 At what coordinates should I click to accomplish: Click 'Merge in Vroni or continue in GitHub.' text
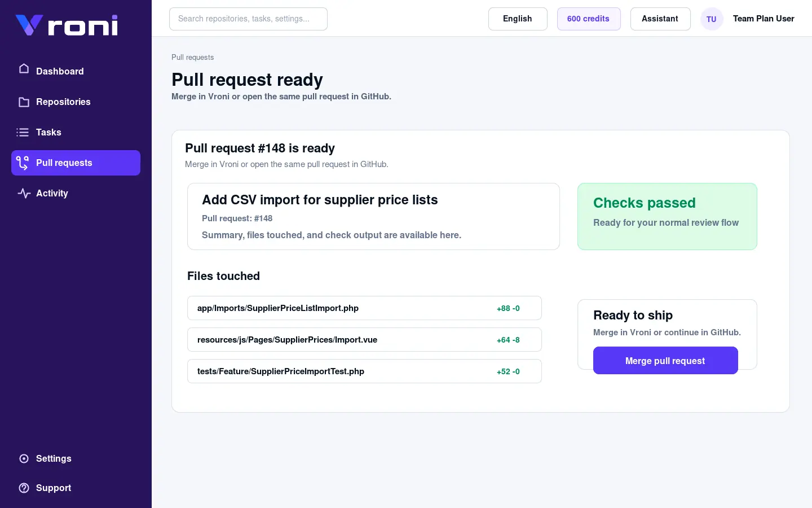pos(667,332)
